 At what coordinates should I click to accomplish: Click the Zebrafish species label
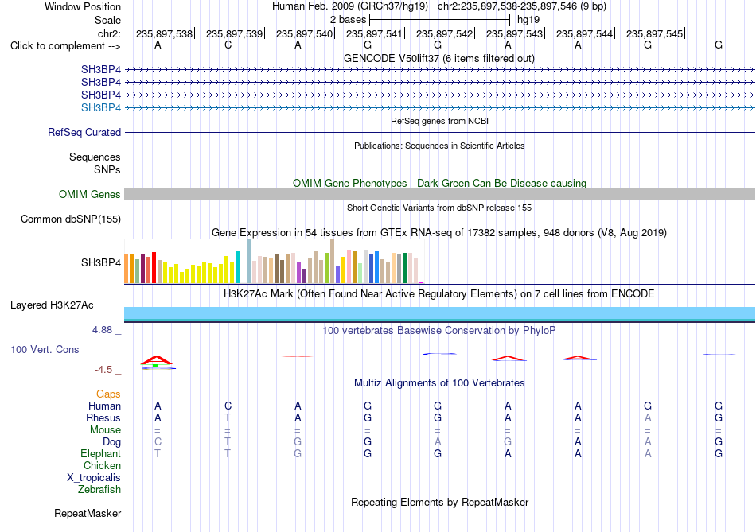pyautogui.click(x=99, y=489)
